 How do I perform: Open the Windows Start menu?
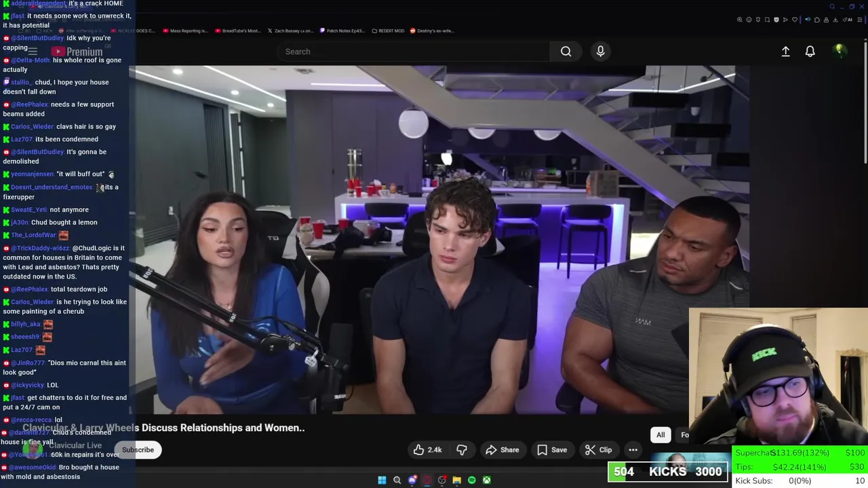point(382,480)
